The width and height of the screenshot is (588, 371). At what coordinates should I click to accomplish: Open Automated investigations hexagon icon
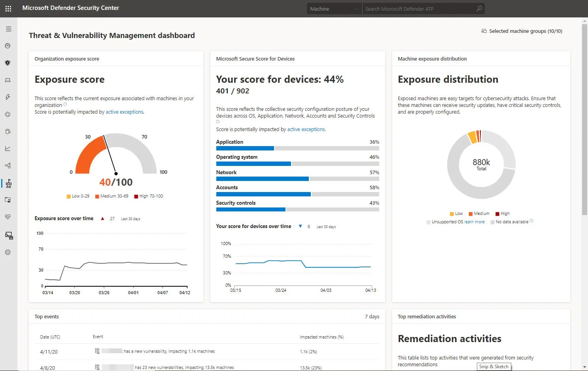[8, 114]
